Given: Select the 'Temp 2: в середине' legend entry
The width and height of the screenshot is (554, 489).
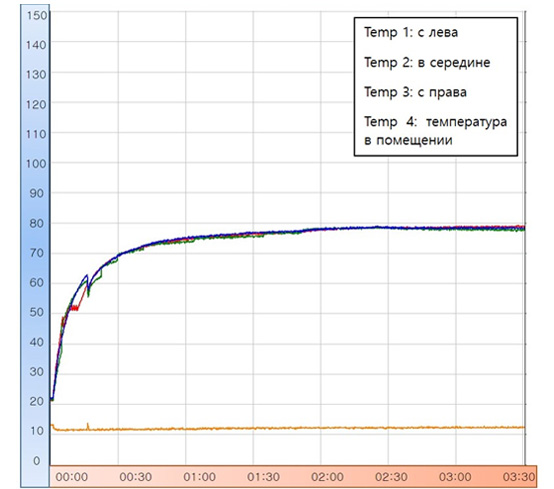Looking at the screenshot, I should coord(427,63).
